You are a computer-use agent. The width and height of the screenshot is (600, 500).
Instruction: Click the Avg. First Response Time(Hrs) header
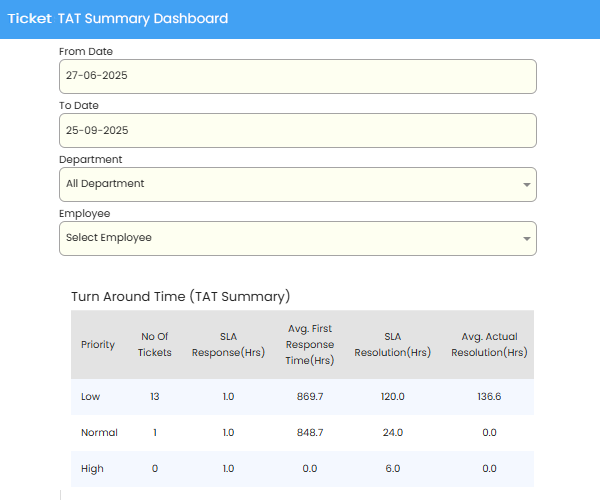pyautogui.click(x=310, y=344)
